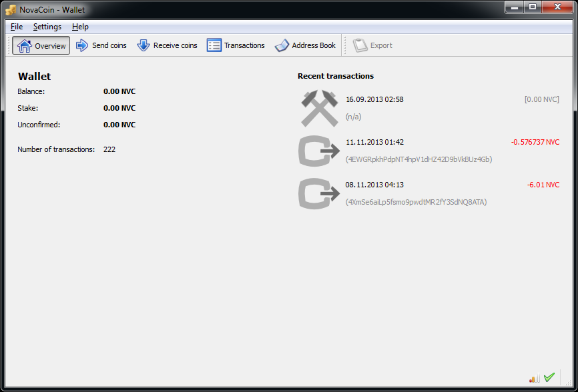Close the NovaCoin wallet window
The image size is (578, 392).
(x=557, y=7)
